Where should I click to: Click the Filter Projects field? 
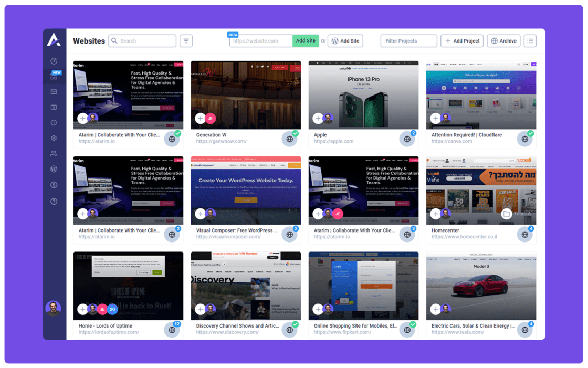coord(409,41)
